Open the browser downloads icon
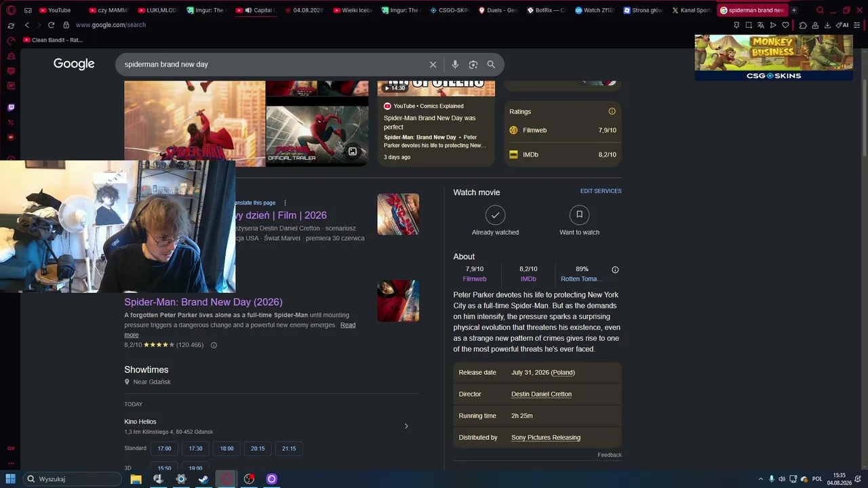 827,25
